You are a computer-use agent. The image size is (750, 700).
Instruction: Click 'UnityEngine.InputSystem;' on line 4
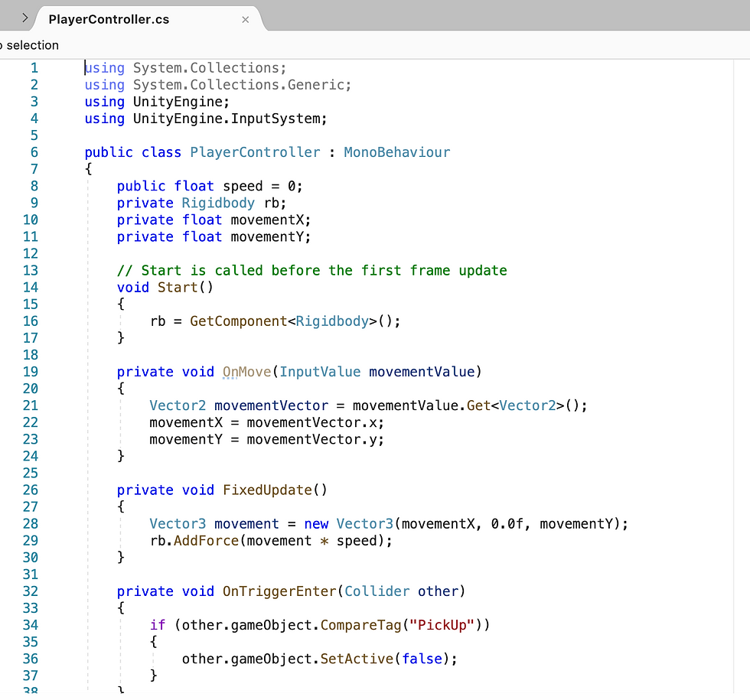click(230, 119)
